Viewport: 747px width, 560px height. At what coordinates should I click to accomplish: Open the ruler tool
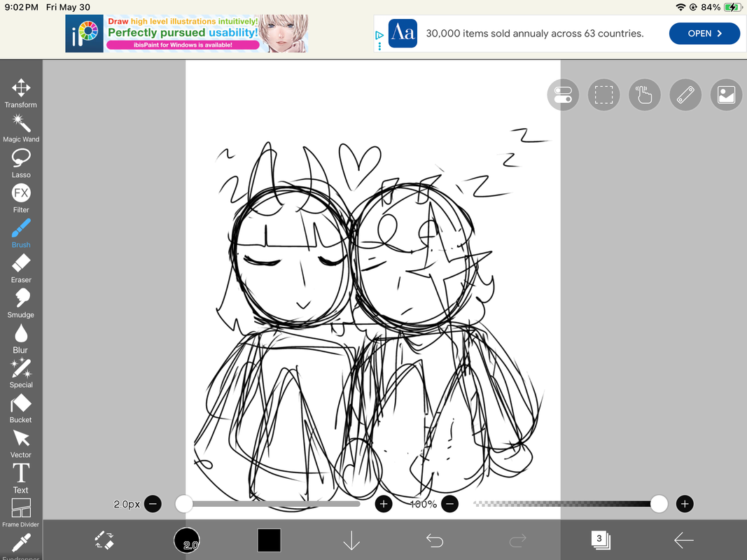(685, 94)
